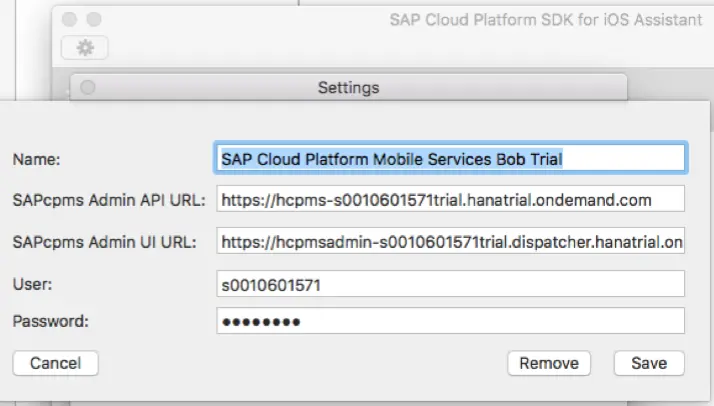Click the leftmost gray window button of the Assistant
Image resolution: width=714 pixels, height=406 pixels.
[70, 20]
